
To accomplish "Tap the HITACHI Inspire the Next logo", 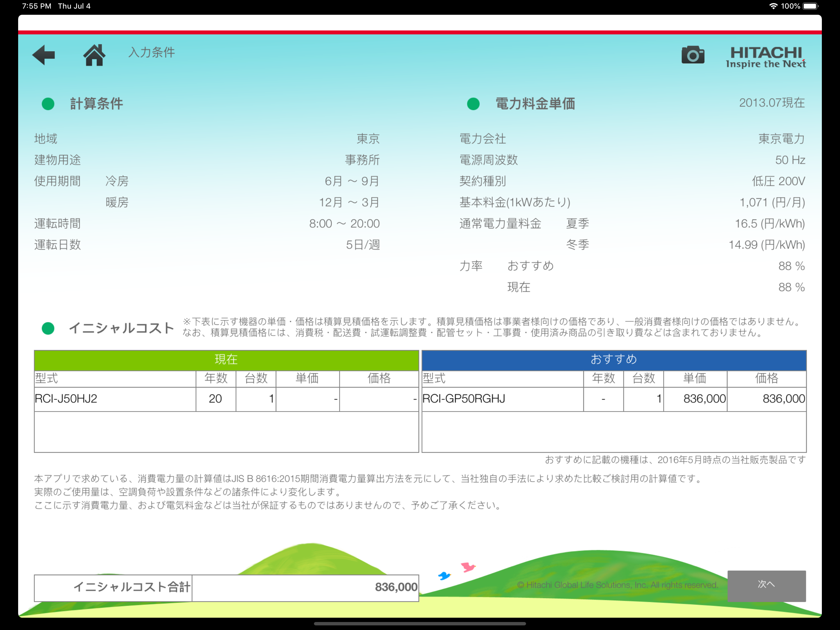I will click(766, 58).
